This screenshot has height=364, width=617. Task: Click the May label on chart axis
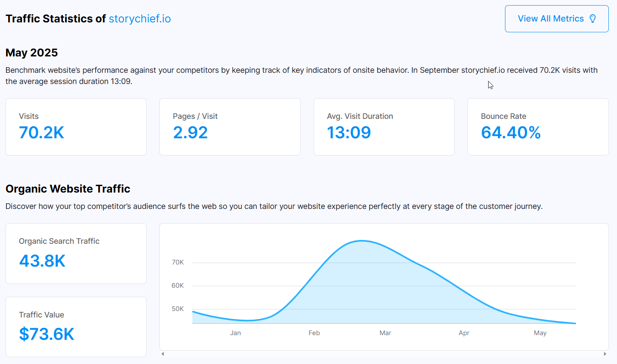pyautogui.click(x=540, y=333)
